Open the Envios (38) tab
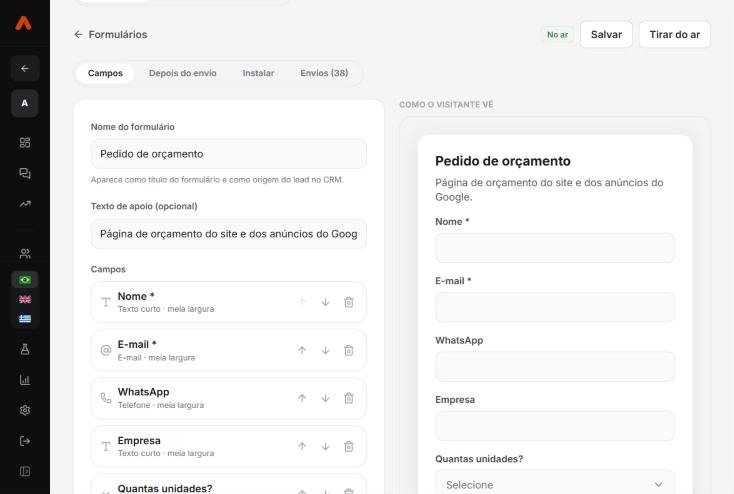The width and height of the screenshot is (734, 494). coord(324,73)
